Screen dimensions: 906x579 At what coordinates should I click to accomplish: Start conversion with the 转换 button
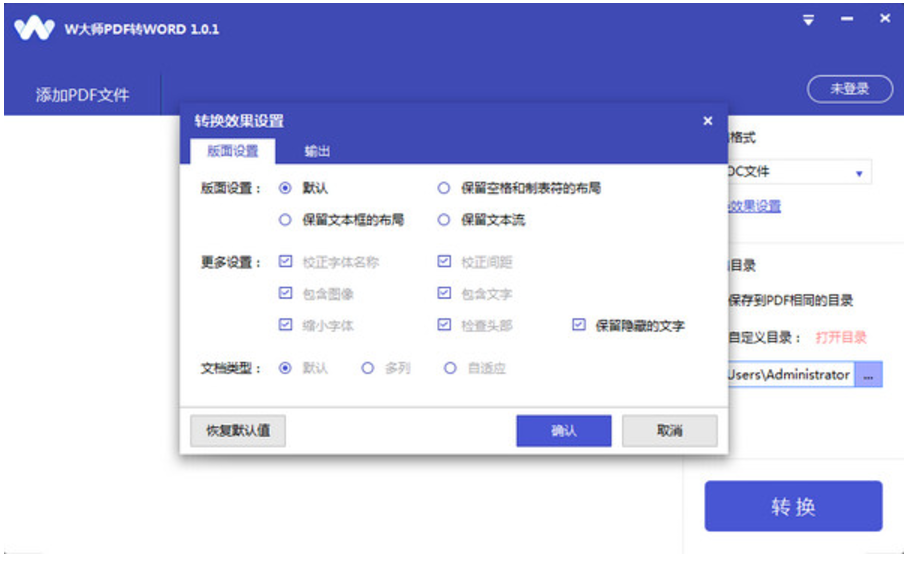click(x=794, y=506)
